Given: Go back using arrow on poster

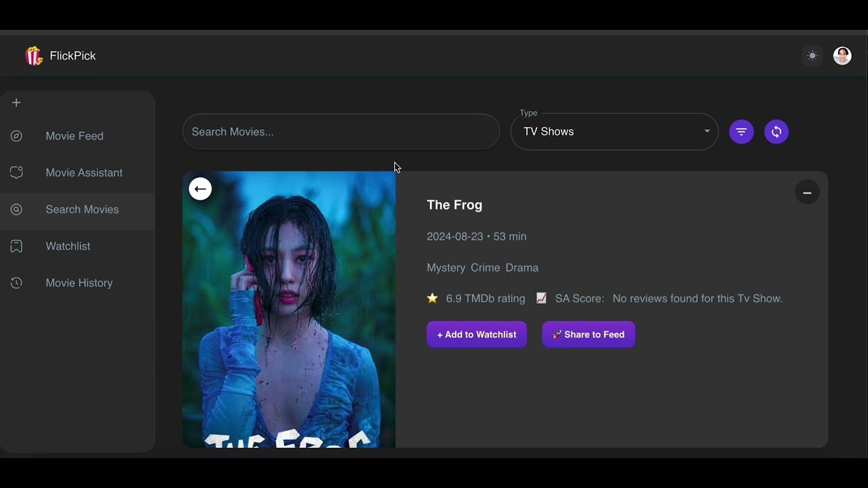Looking at the screenshot, I should pyautogui.click(x=200, y=189).
